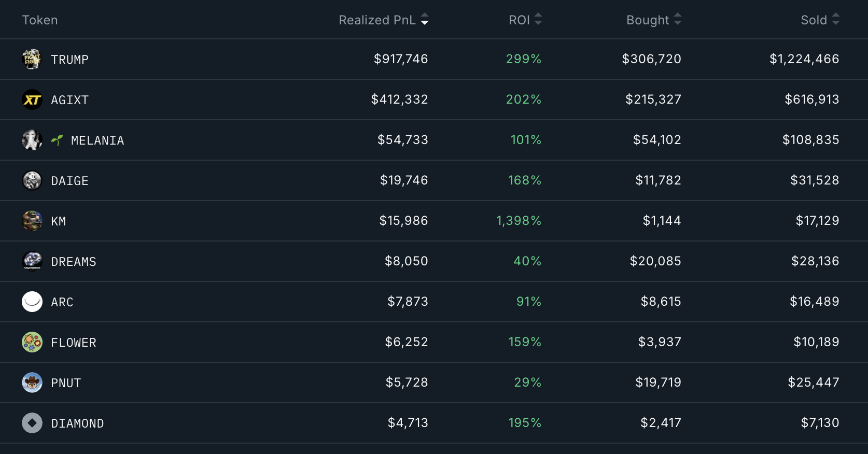Sort by ROI using its arrows
The width and height of the screenshot is (868, 454).
538,20
